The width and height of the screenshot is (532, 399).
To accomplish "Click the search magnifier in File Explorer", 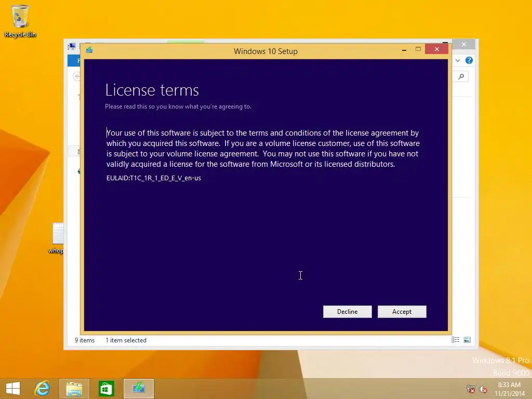I will pos(461,77).
